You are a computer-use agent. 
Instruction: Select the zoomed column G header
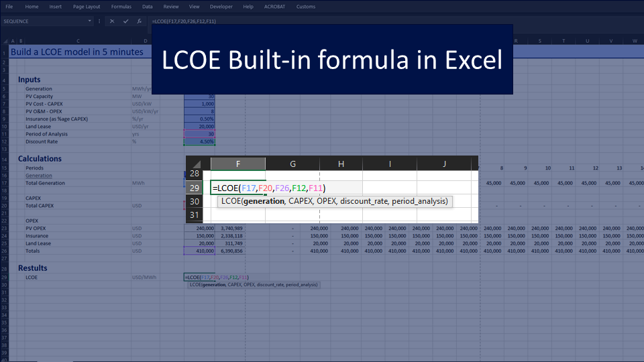[x=292, y=164]
